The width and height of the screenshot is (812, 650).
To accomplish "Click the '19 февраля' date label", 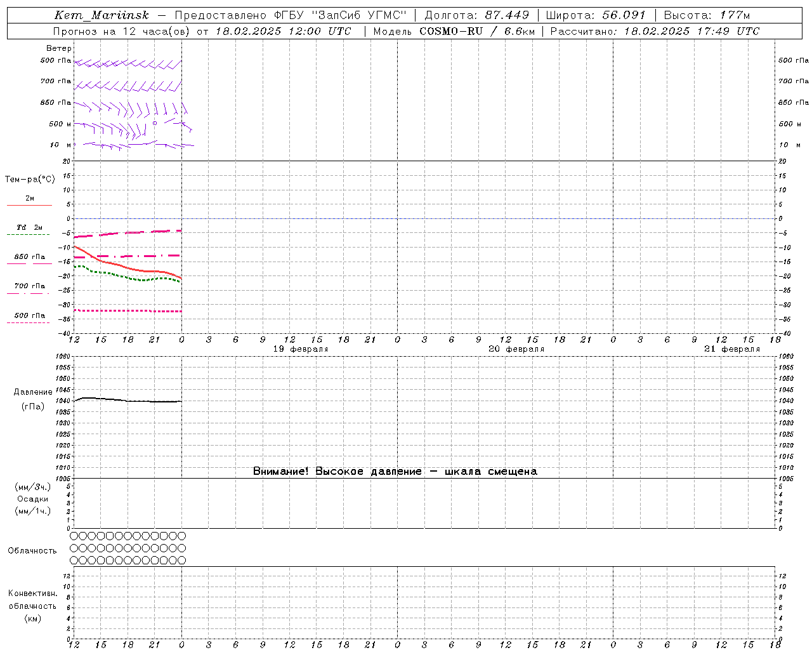I will point(301,349).
